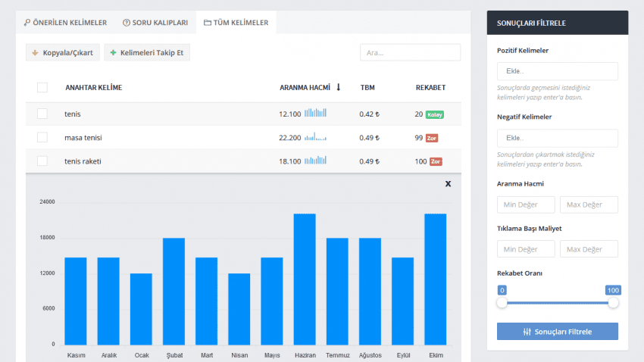This screenshot has width=644, height=362.
Task: Click Aranma Hacmi Max Değer field
Action: pyautogui.click(x=589, y=204)
